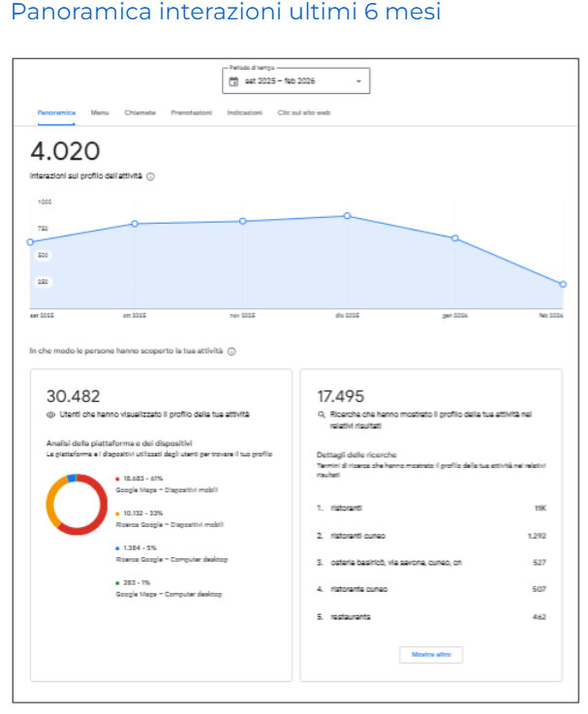Click the calendar icon in date selector
588x714 pixels.
pyautogui.click(x=233, y=81)
